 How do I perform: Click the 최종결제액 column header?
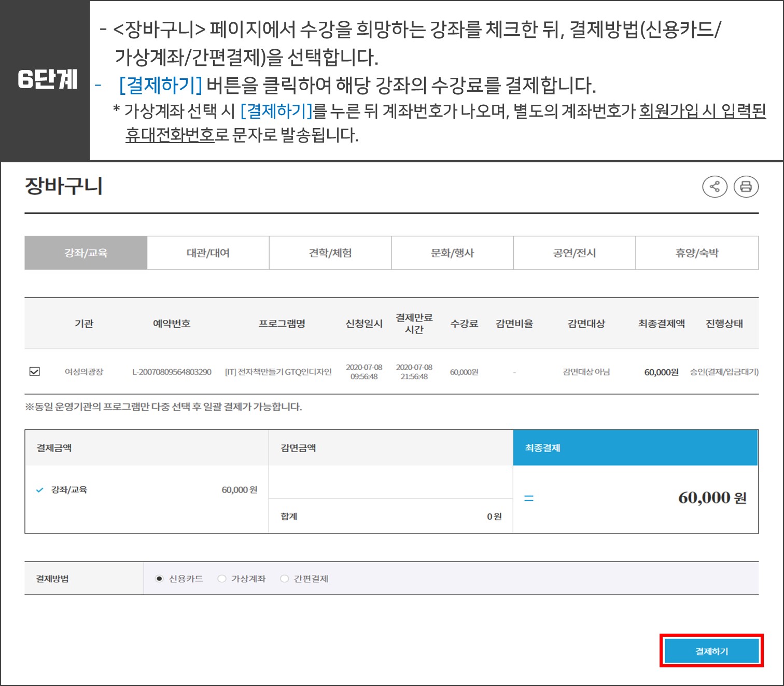[662, 324]
